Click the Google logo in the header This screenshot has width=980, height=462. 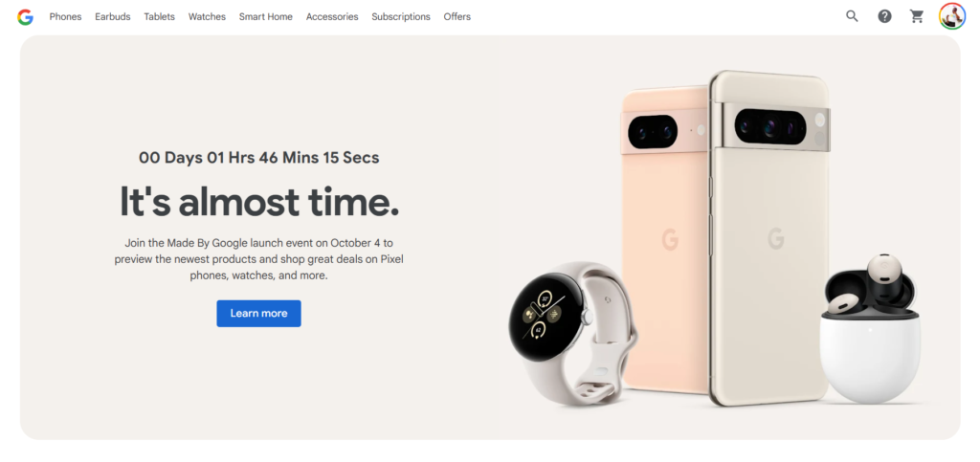25,17
